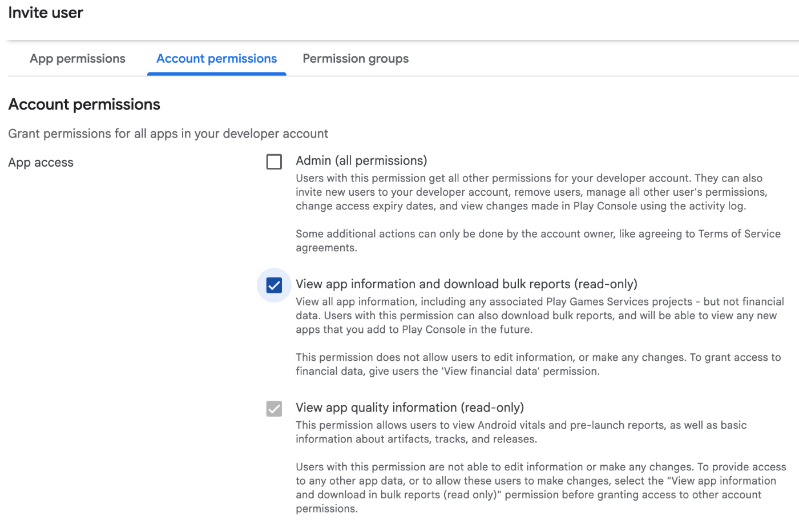Click the 'Admin (all permissions)' label text

tap(361, 161)
